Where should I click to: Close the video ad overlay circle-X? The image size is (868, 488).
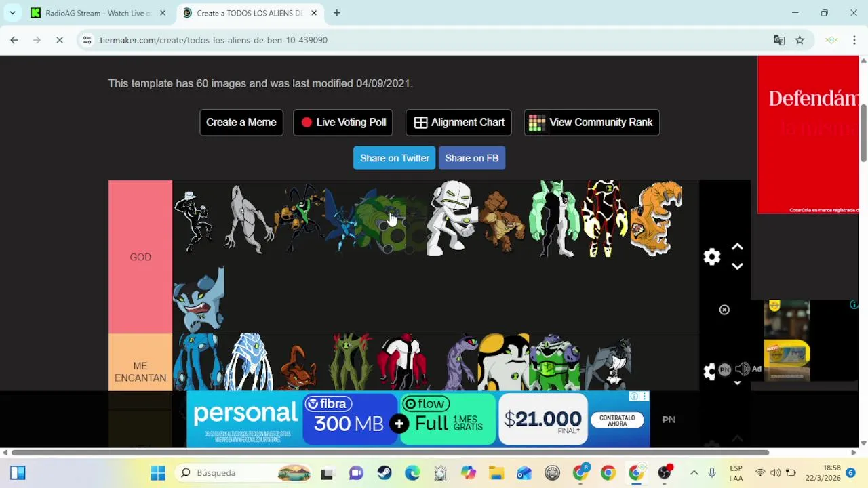(724, 310)
